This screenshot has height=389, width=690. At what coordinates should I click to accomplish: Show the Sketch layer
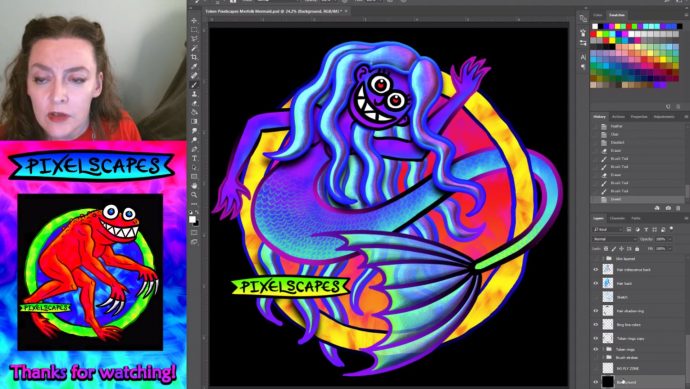596,297
